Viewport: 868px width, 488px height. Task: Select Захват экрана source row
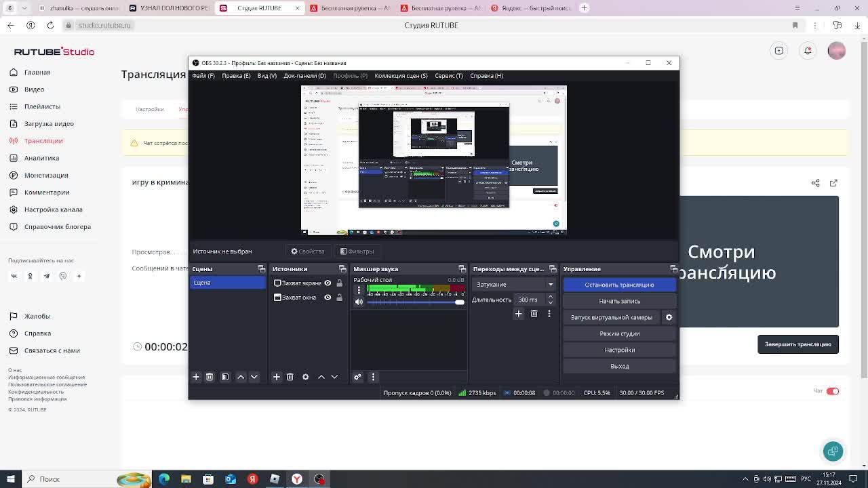(x=307, y=283)
